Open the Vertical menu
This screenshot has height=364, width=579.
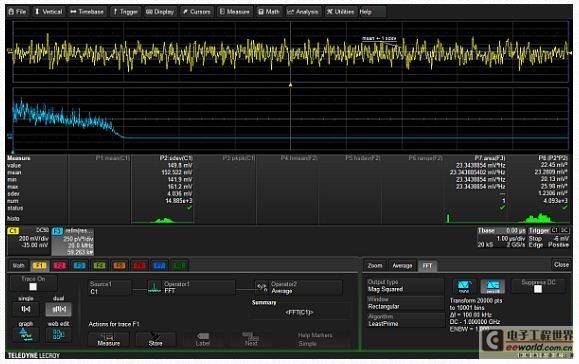(x=48, y=12)
